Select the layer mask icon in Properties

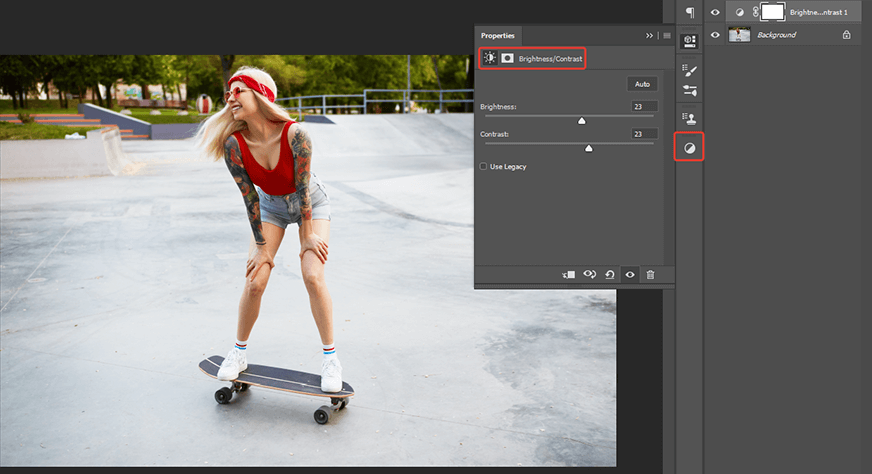coord(507,58)
